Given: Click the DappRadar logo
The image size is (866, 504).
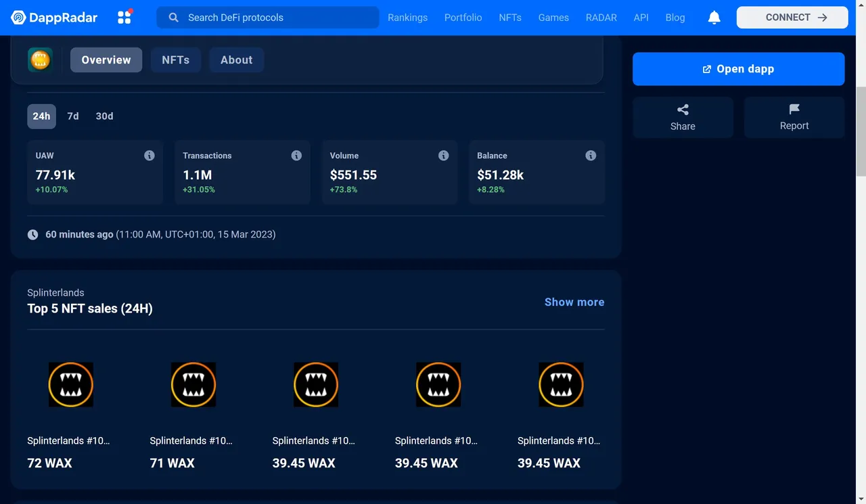Looking at the screenshot, I should pos(54,18).
